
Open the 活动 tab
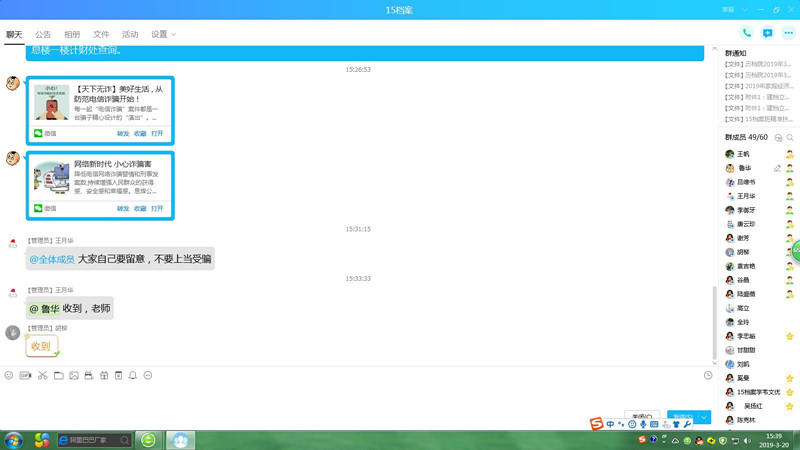(x=130, y=34)
